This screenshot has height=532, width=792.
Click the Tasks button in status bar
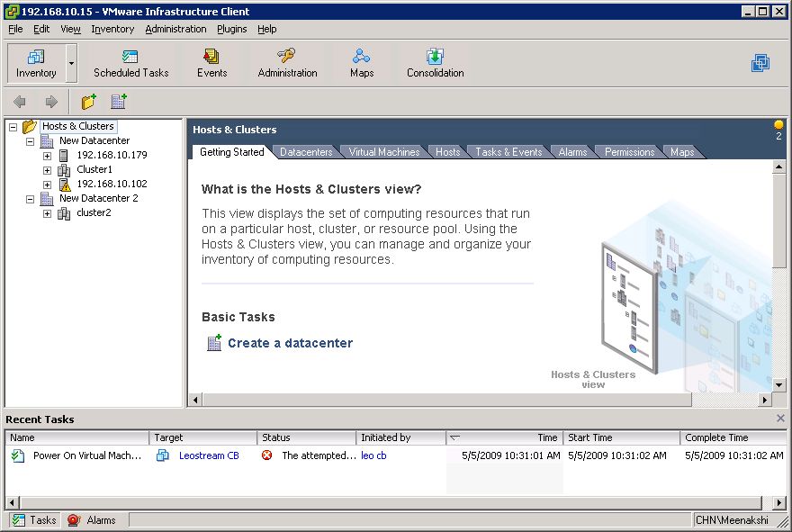pyautogui.click(x=34, y=520)
